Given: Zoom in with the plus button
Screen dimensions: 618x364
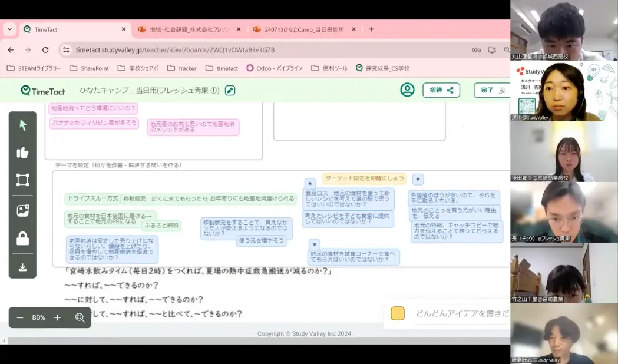Looking at the screenshot, I should pos(57,317).
